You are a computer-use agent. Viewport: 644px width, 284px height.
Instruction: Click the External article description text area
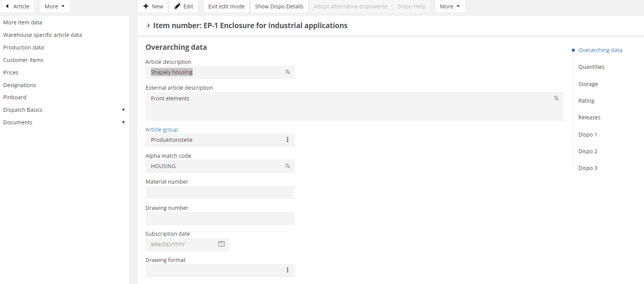point(354,106)
